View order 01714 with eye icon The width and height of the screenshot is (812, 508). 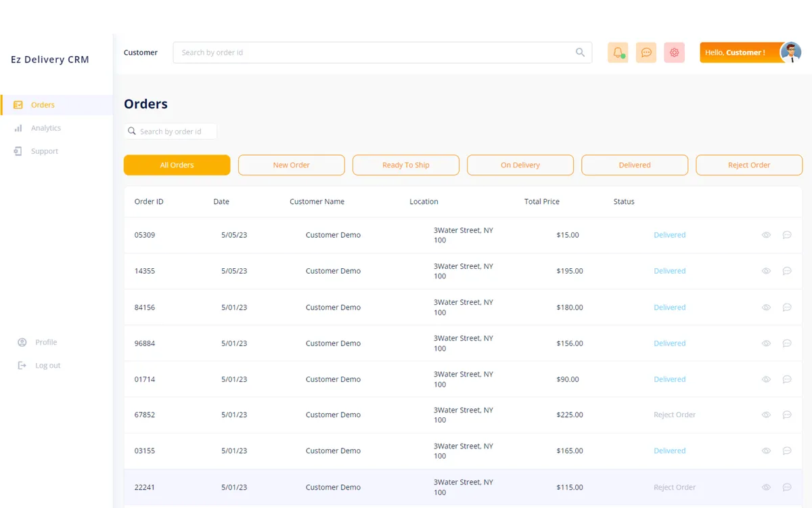[766, 379]
